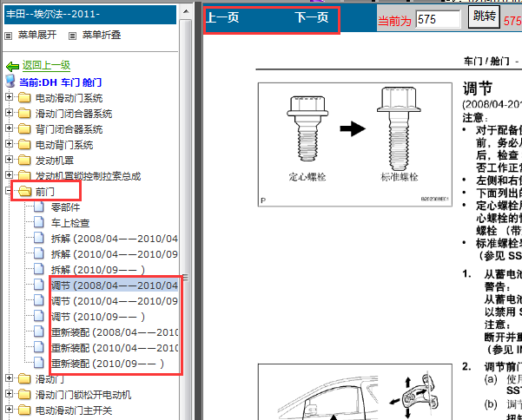Click the current page number field showing 575
The image size is (522, 420).
point(438,19)
